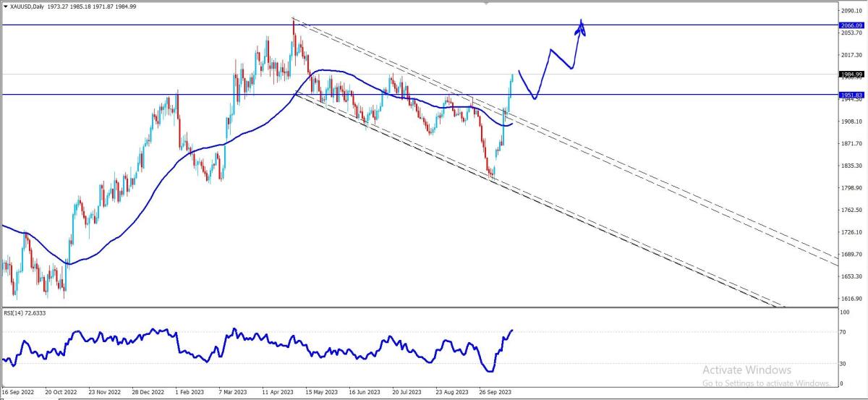Click the 1616.90 value on price scale
868x400 pixels.
click(x=851, y=299)
